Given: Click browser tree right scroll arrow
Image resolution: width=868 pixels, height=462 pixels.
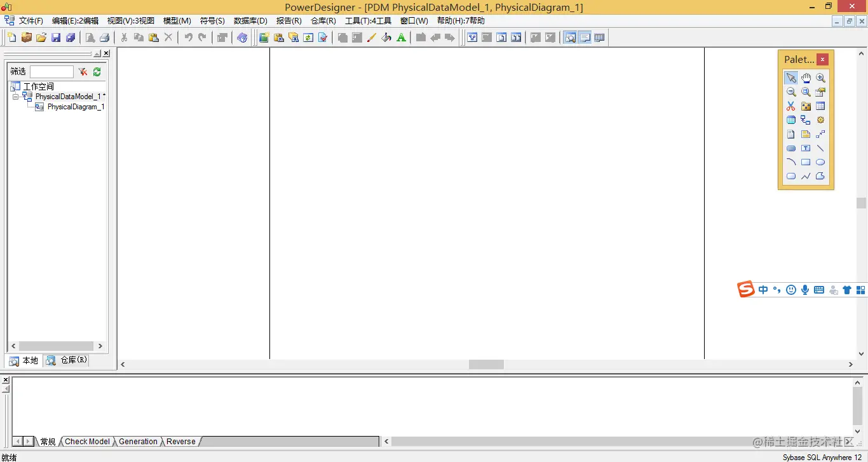Looking at the screenshot, I should 100,346.
